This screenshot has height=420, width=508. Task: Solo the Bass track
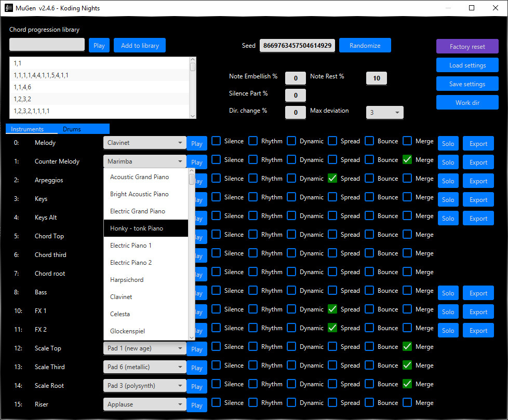(x=448, y=293)
